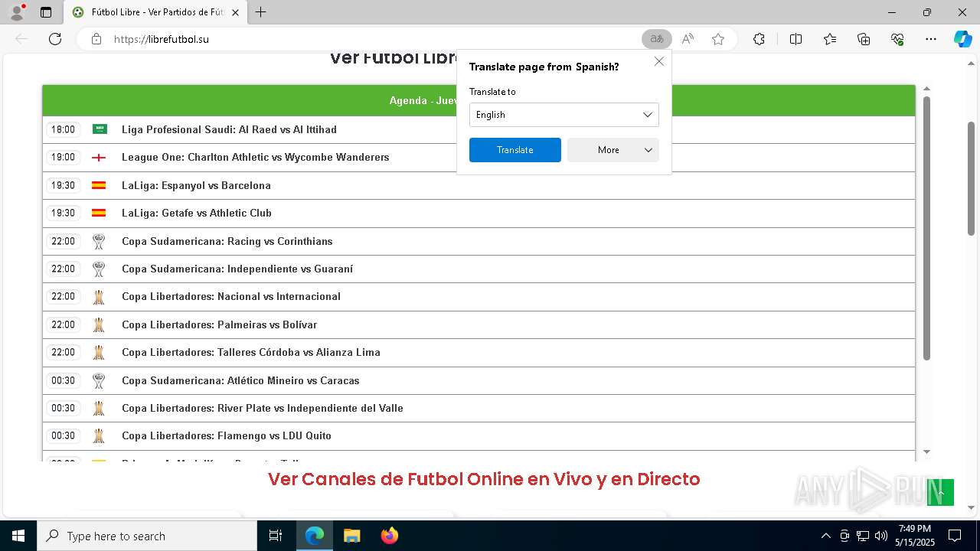980x551 pixels.
Task: Click the taskbar search box
Action: pyautogui.click(x=147, y=536)
